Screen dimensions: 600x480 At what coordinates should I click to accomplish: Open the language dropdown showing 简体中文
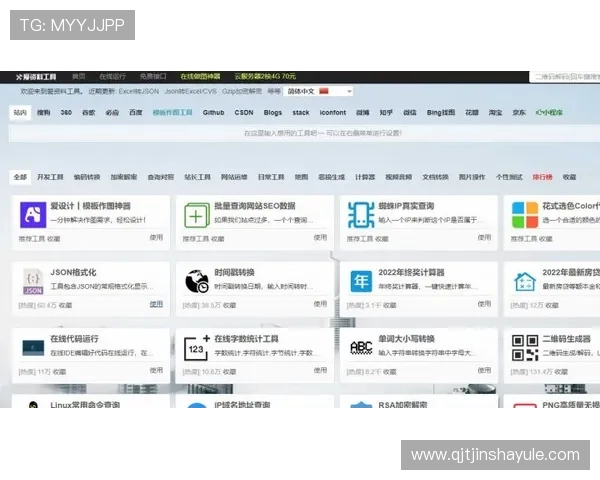coord(318,91)
